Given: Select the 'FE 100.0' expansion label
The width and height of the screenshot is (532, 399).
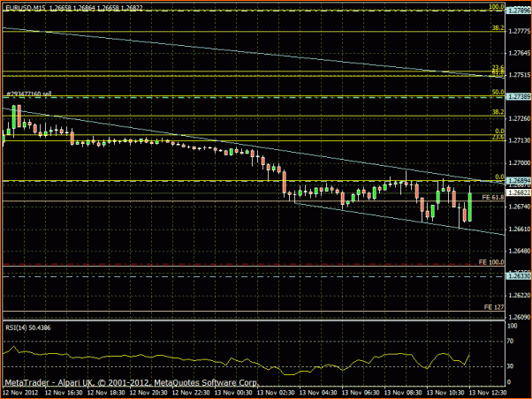Looking at the screenshot, I should (491, 262).
